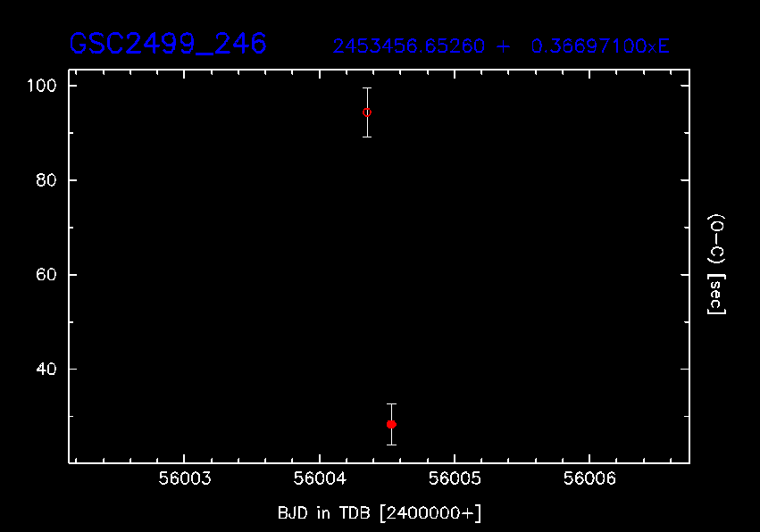Viewport: 760px width, 532px height.
Task: Click upper error bar cap of filled point
Action: coord(391,404)
